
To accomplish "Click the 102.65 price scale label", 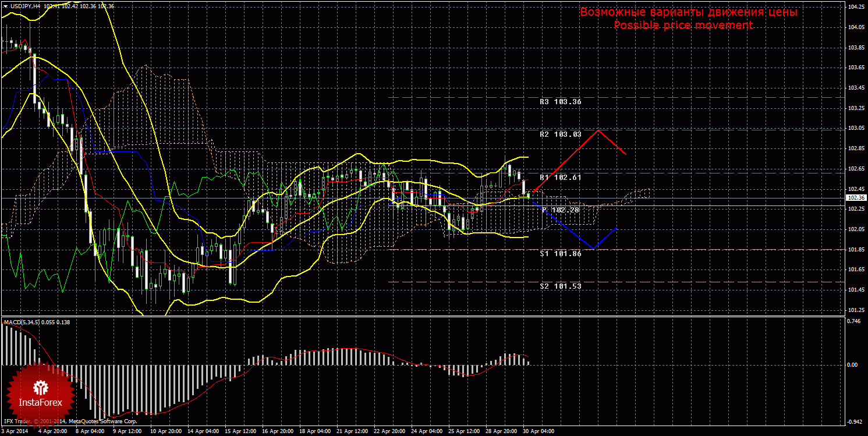I will (x=856, y=169).
